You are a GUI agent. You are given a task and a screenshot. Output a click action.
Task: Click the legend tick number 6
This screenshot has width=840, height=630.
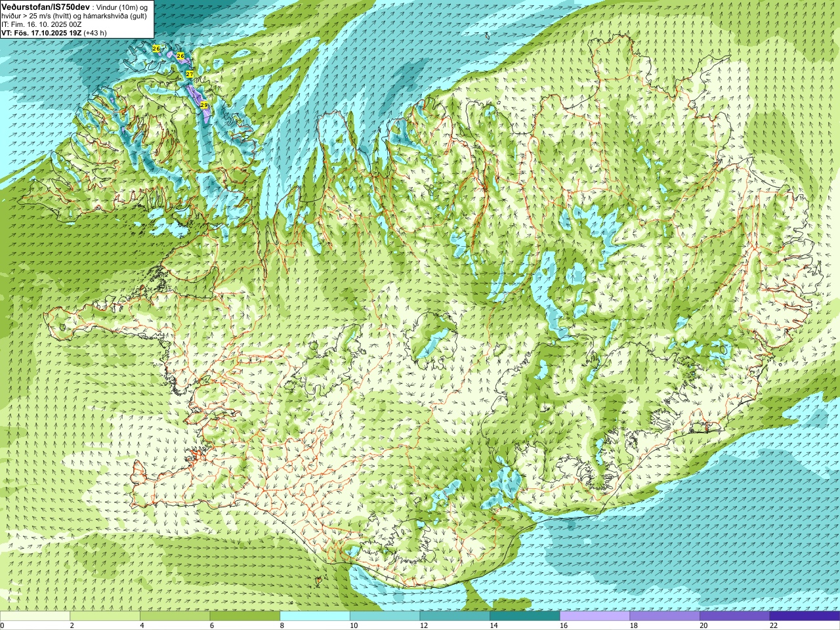point(211,625)
